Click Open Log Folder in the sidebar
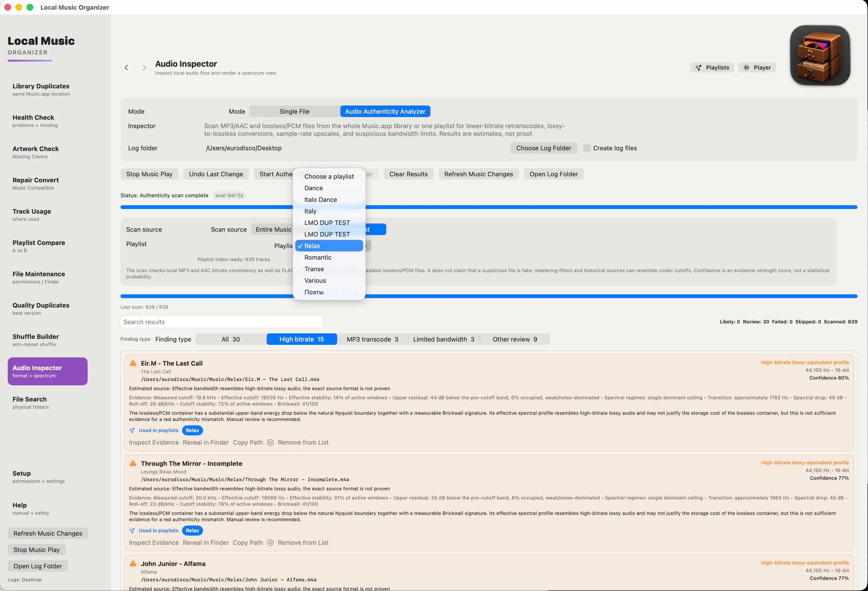This screenshot has height=591, width=868. click(38, 566)
